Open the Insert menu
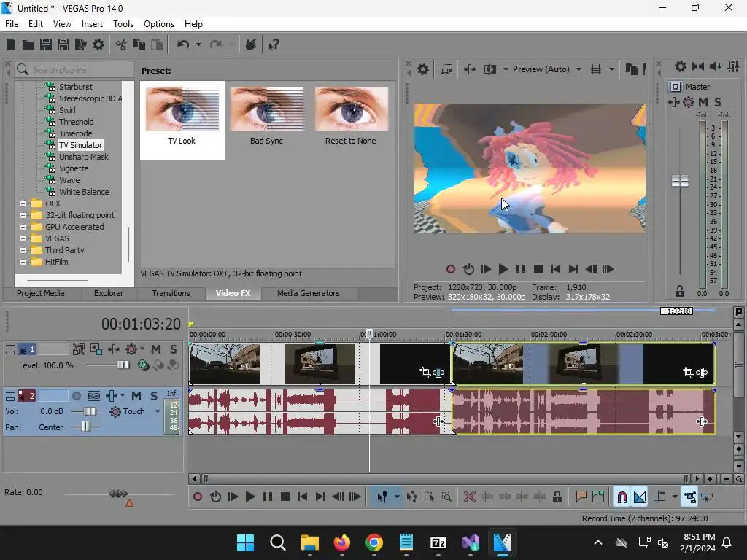The image size is (747, 560). (92, 24)
